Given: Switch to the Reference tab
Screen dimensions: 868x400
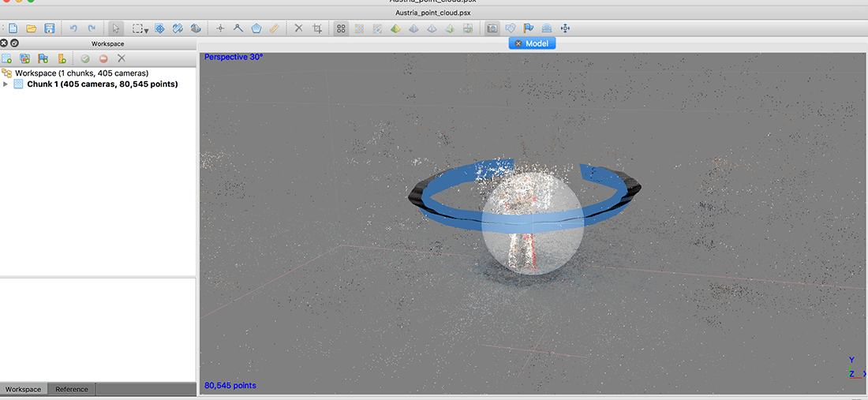Looking at the screenshot, I should coord(72,389).
